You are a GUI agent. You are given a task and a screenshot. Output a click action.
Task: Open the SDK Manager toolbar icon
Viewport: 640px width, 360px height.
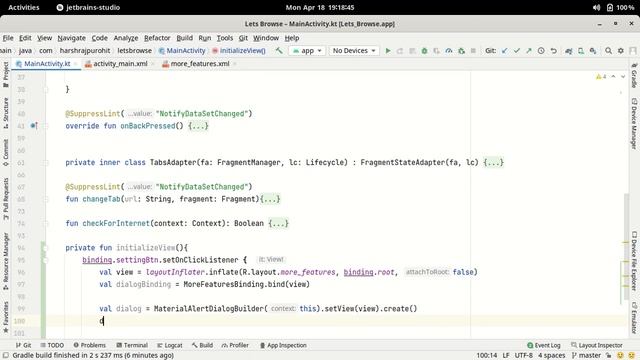click(593, 51)
